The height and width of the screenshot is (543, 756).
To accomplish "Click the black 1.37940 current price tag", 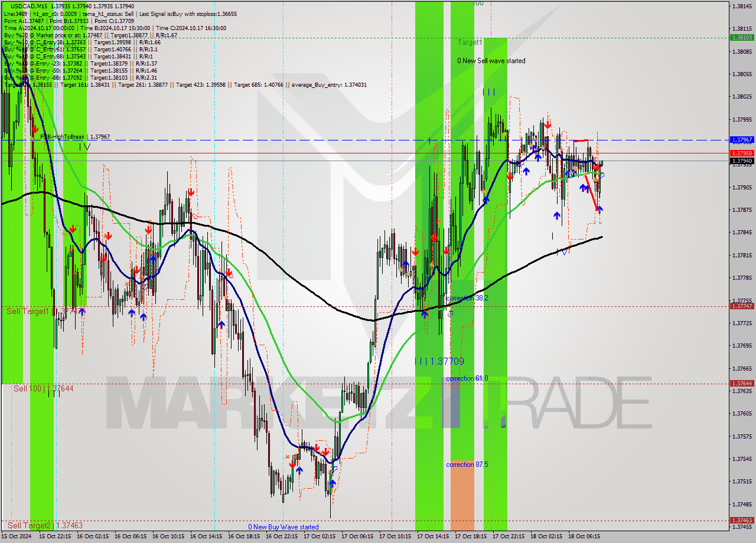I will pos(742,161).
